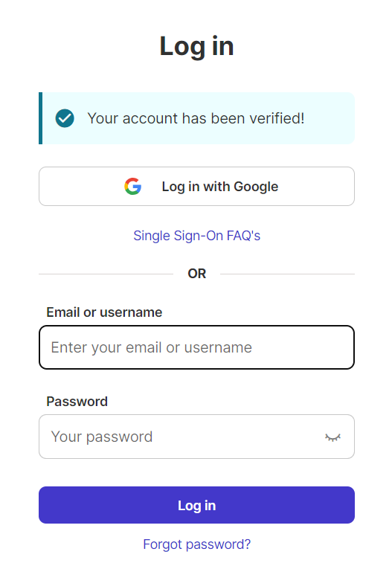Log in with Google button
The height and width of the screenshot is (563, 392).
tap(196, 187)
